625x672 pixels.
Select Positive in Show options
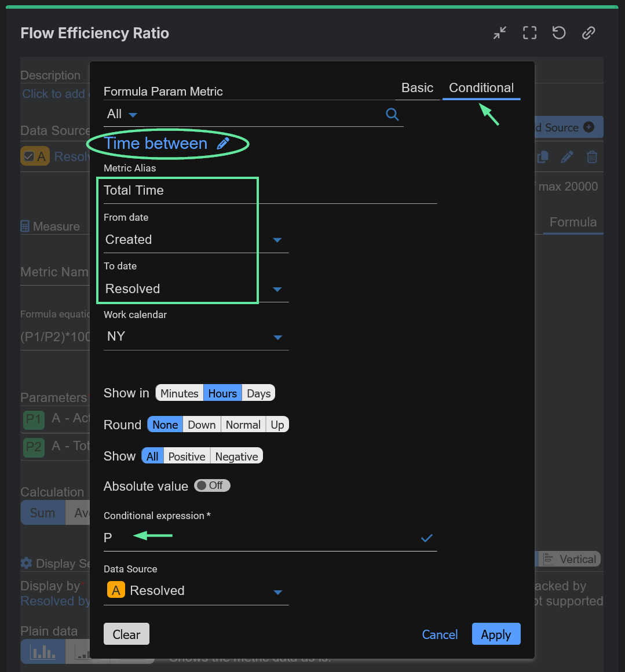[x=187, y=456]
